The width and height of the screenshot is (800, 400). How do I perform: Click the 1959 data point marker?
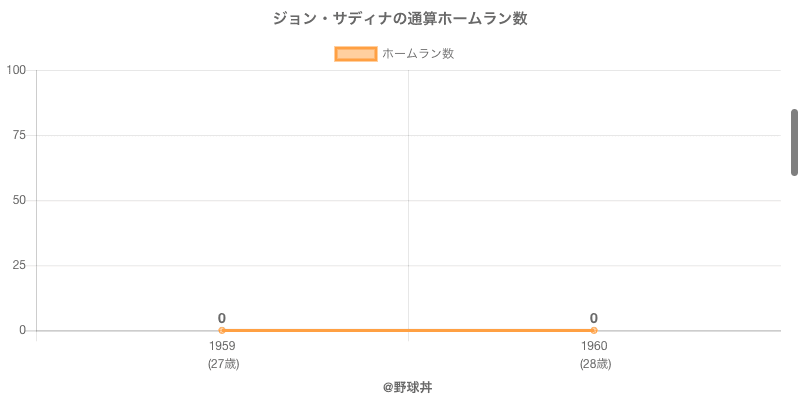(x=222, y=330)
